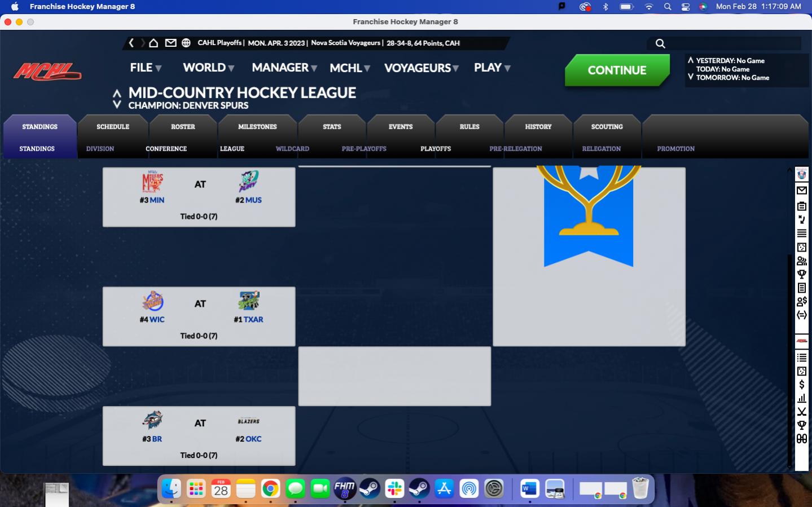Screen dimensions: 812x507
Task: Switch to the SCHEDULE tab
Action: click(x=113, y=127)
